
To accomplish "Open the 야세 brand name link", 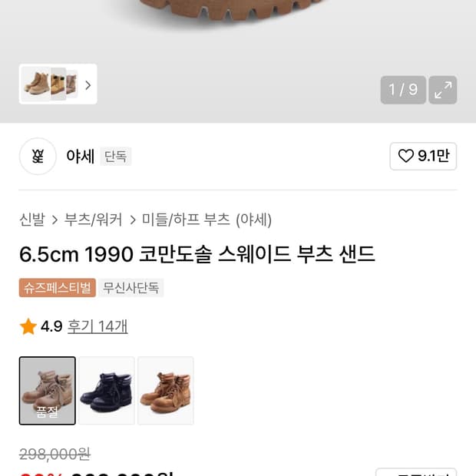I will pos(80,157).
